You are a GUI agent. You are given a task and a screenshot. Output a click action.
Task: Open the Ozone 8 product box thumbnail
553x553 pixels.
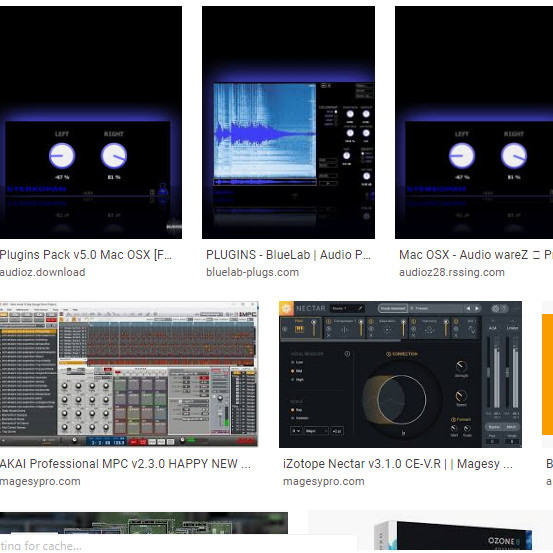(430, 531)
